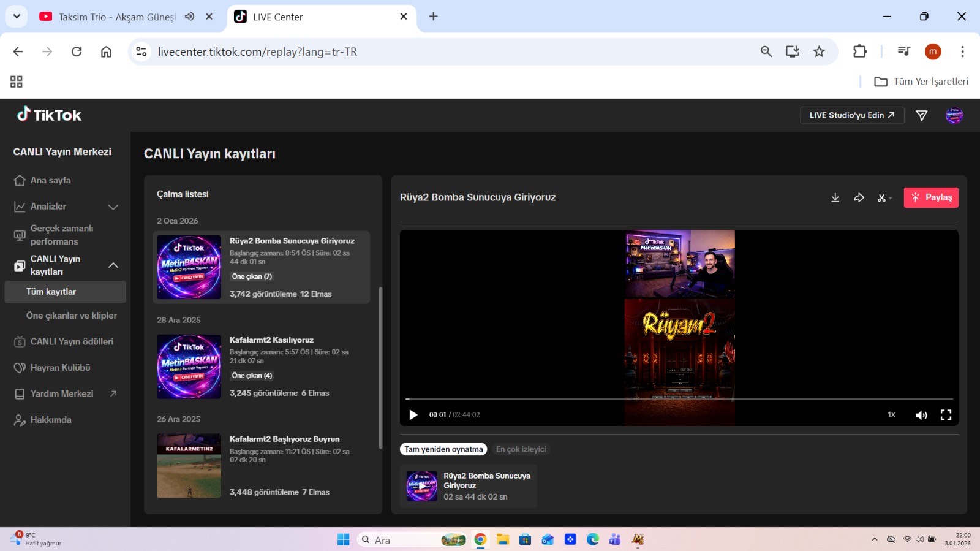
Task: Open the TikTok profile avatar menu
Action: tap(954, 115)
